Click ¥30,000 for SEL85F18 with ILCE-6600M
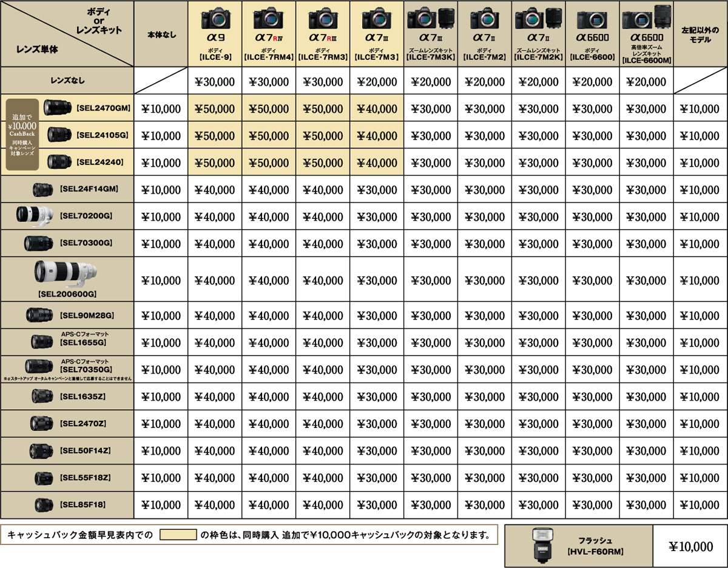Image resolution: width=728 pixels, height=568 pixels. tap(646, 505)
